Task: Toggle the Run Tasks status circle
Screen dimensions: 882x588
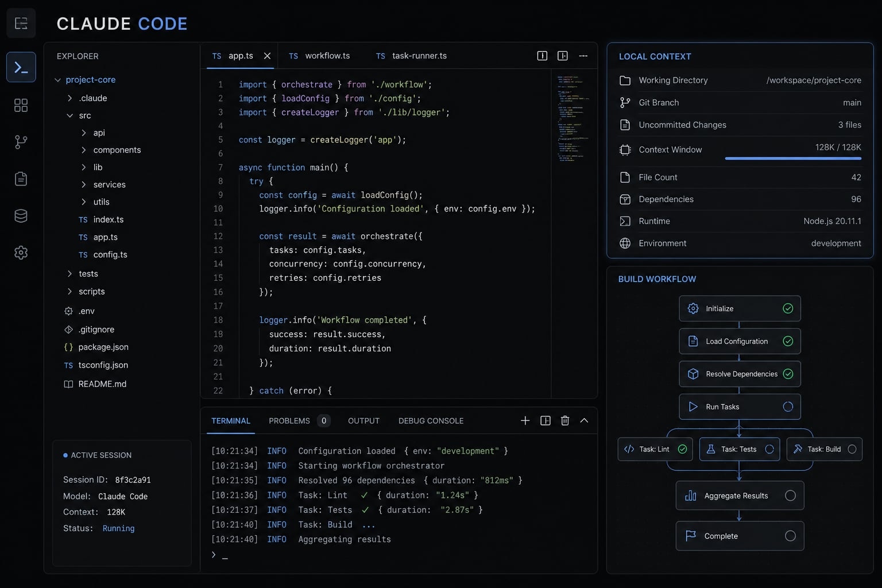Action: [788, 407]
